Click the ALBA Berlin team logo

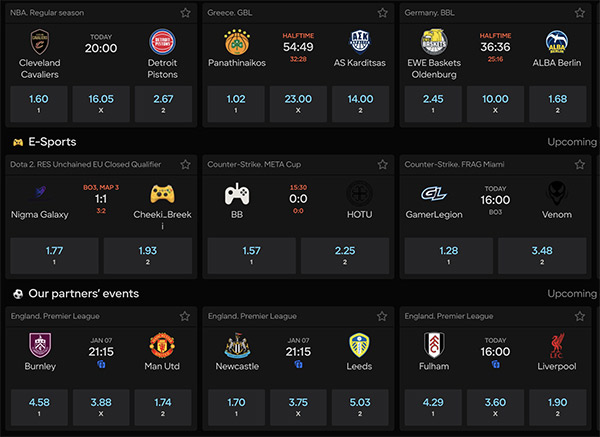pyautogui.click(x=557, y=42)
